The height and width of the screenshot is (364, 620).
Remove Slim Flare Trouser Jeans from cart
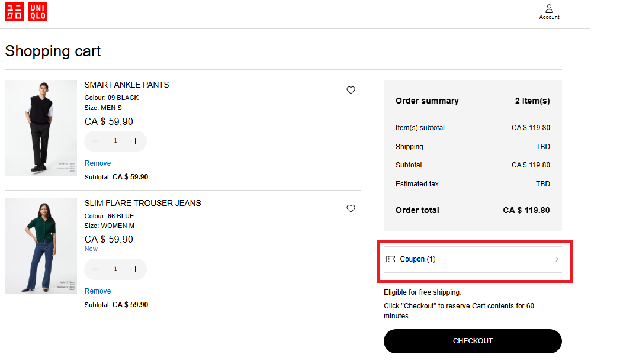click(98, 291)
